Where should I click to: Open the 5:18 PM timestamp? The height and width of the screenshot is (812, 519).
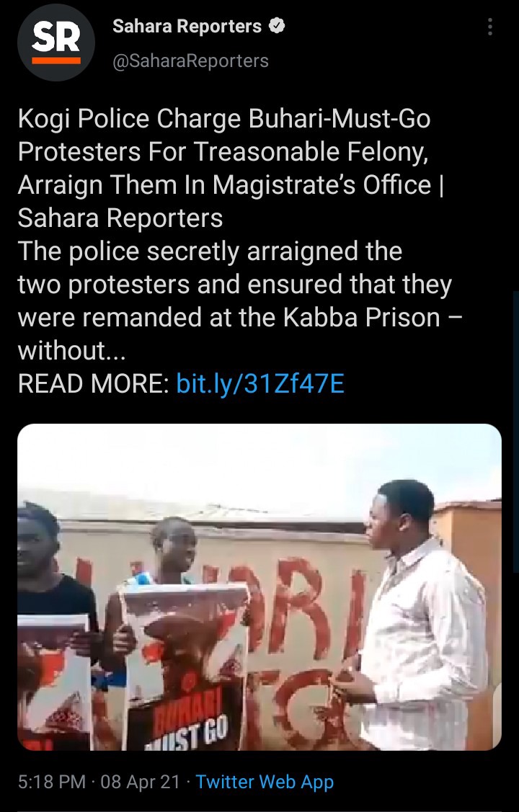[x=52, y=781]
